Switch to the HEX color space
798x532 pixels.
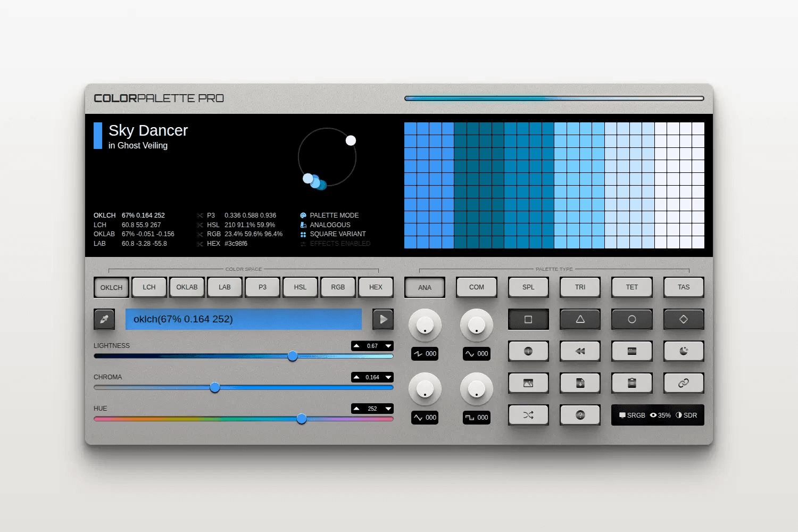coord(376,287)
